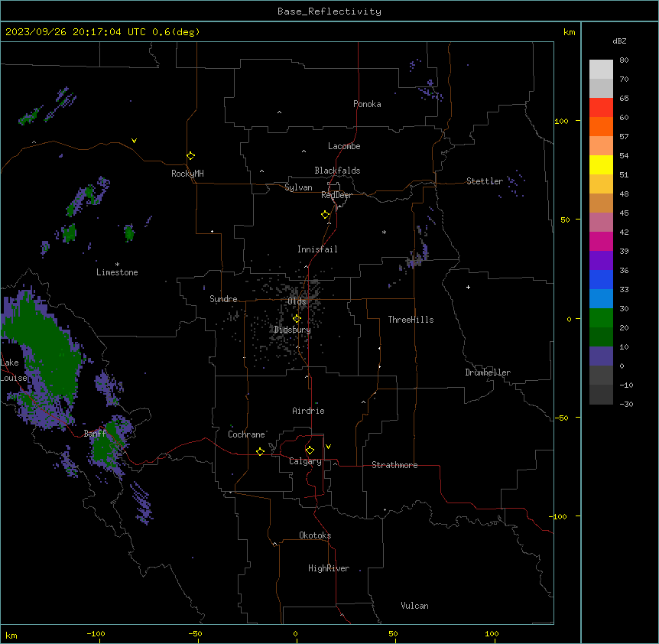Click the Blackfalds town label
This screenshot has width=659, height=644.
(337, 171)
